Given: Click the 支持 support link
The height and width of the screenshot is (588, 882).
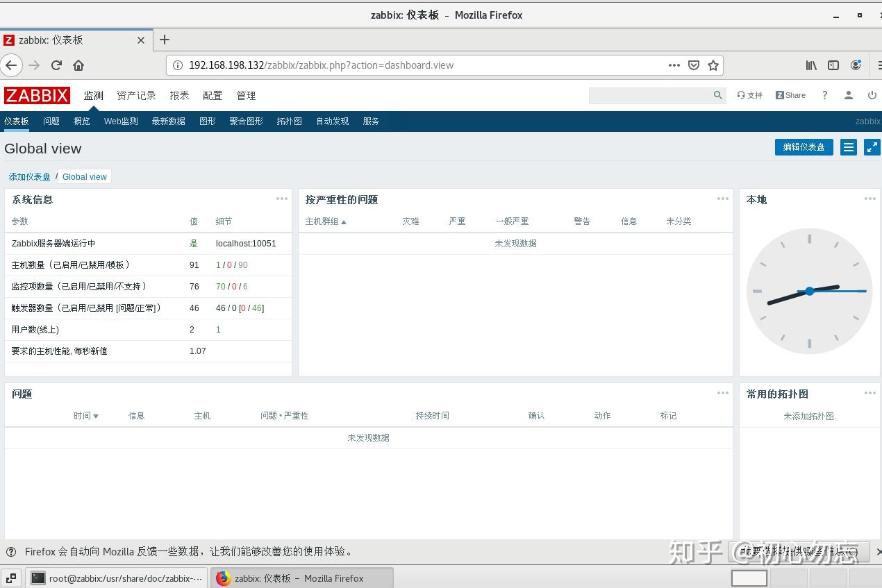Looking at the screenshot, I should (x=750, y=95).
